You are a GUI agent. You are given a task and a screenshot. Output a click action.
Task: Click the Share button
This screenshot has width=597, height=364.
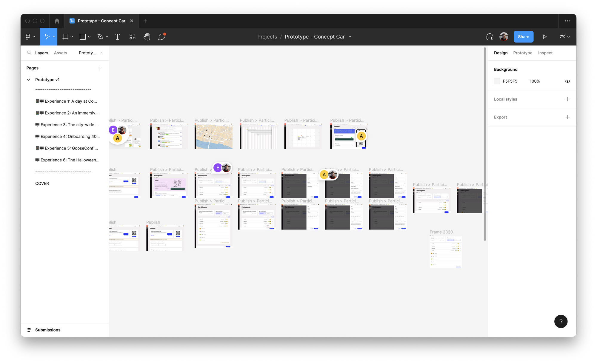coord(523,36)
